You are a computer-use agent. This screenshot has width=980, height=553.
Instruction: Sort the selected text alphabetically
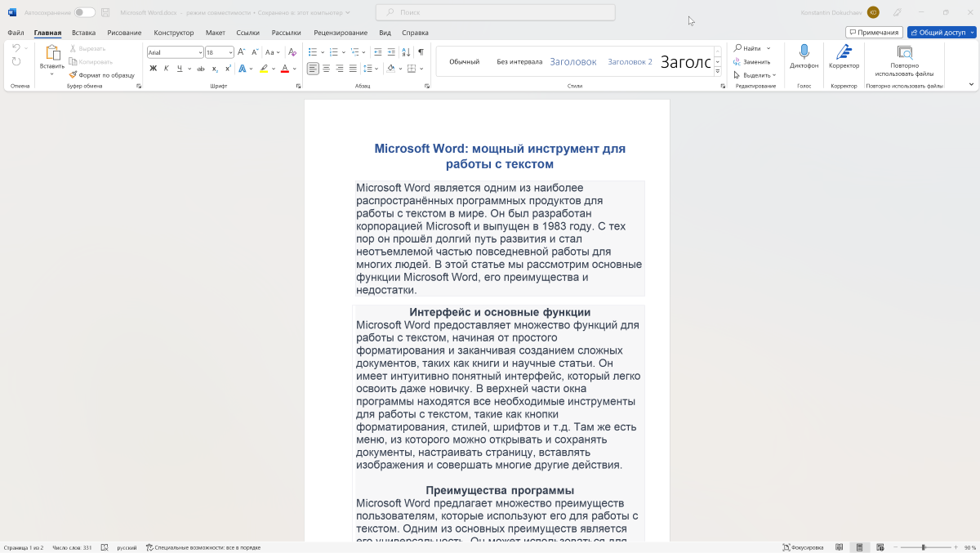406,52
